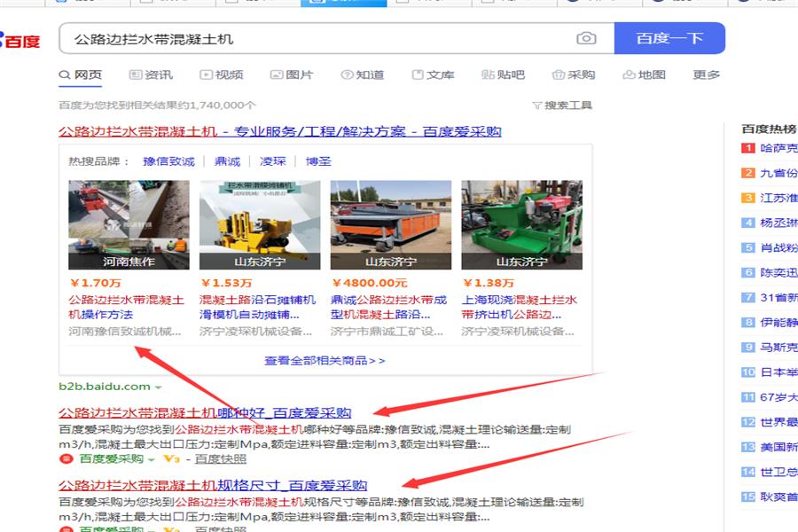
Task: Open the 贴吧 tab
Action: 503,74
